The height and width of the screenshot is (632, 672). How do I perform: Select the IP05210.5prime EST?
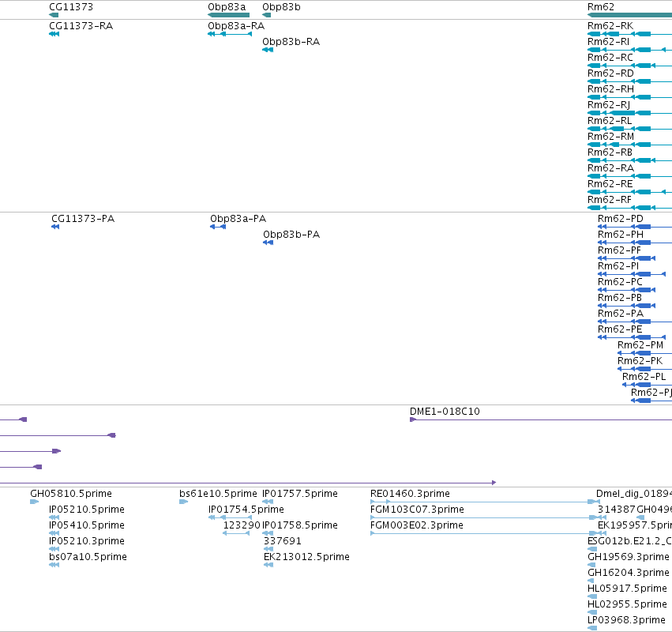(87, 510)
